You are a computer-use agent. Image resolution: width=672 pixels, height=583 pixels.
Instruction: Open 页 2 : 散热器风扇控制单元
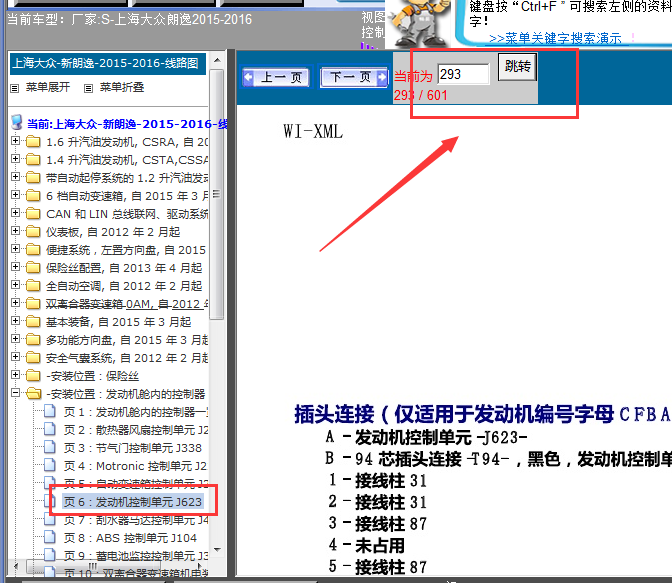click(x=135, y=430)
